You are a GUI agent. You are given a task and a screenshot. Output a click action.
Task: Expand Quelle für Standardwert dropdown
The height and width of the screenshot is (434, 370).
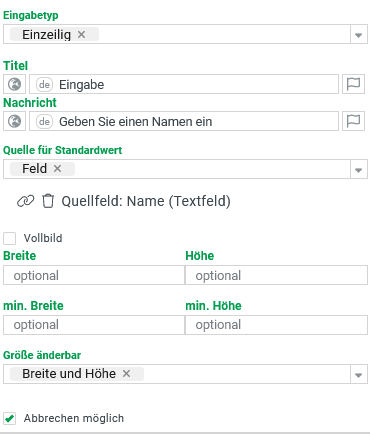(359, 169)
